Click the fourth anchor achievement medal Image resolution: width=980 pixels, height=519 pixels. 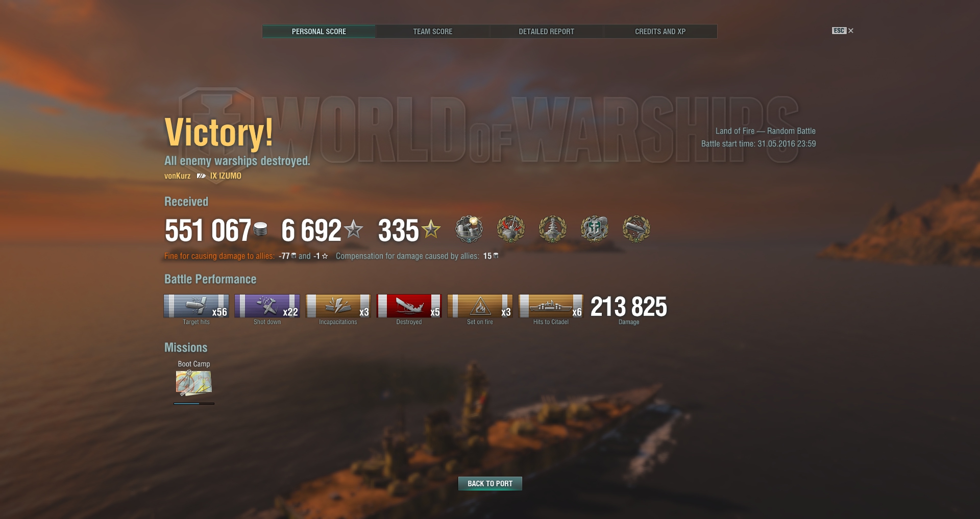(x=595, y=229)
